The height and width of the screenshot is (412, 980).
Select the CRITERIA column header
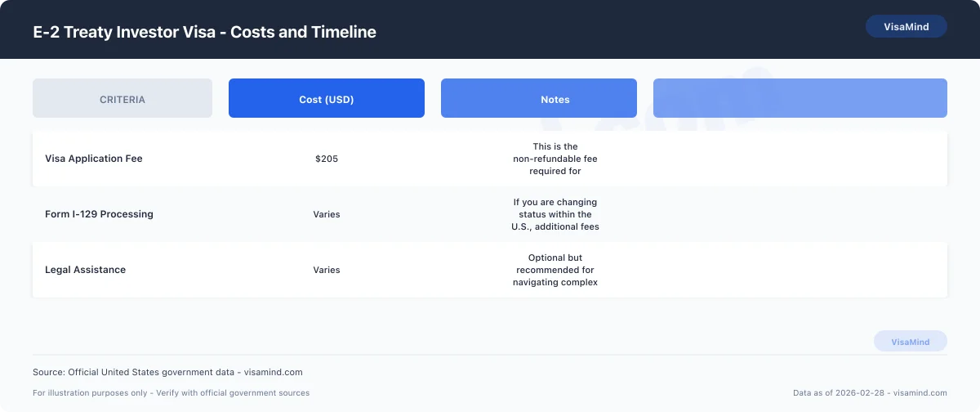point(122,99)
